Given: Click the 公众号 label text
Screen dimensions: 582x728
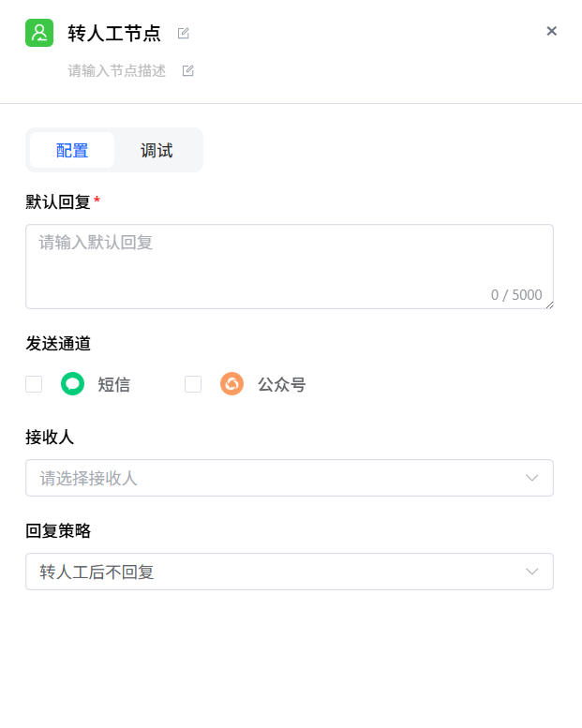Looking at the screenshot, I should (281, 384).
